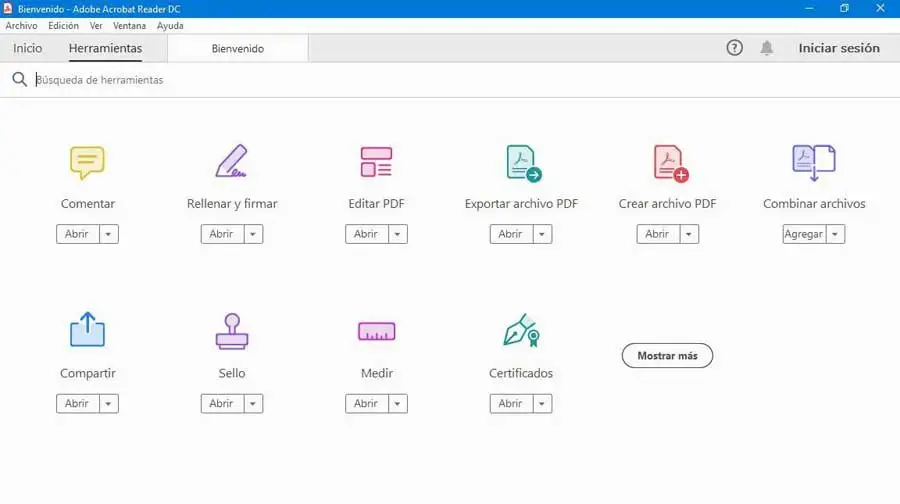Open the Editar PDF layout icon
The image size is (900, 504).
[x=377, y=161]
